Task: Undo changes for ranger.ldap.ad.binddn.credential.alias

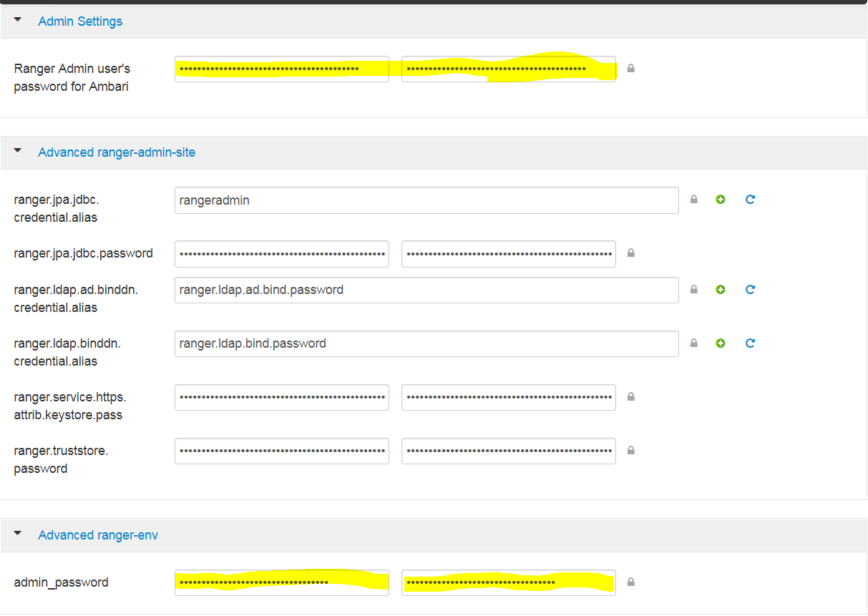Action: coord(750,289)
